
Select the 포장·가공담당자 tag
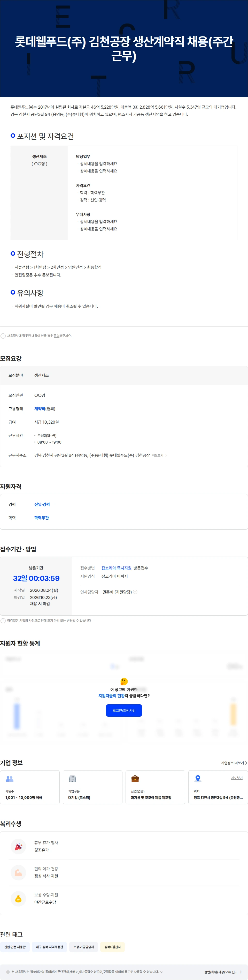pos(83,947)
